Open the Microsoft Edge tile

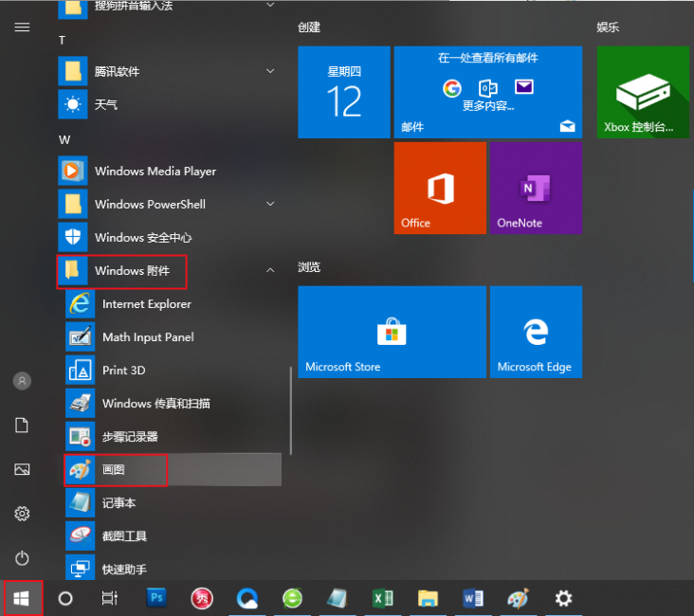(536, 332)
